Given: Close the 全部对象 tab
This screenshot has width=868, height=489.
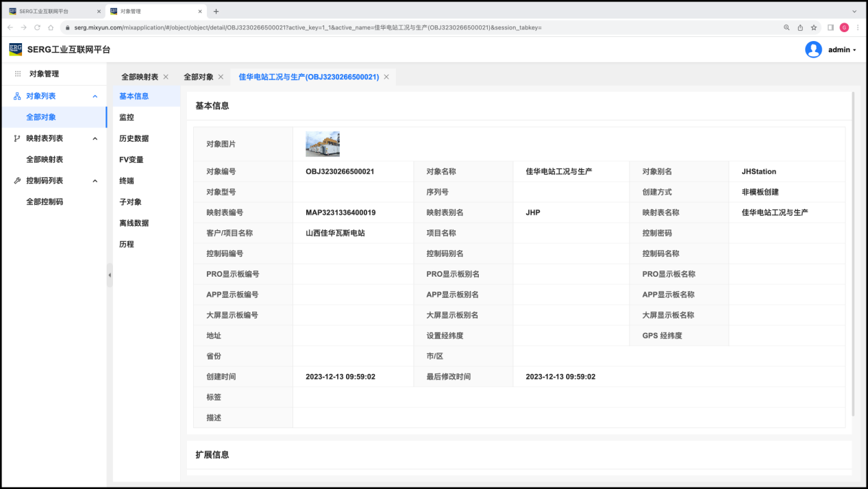Looking at the screenshot, I should [x=221, y=77].
